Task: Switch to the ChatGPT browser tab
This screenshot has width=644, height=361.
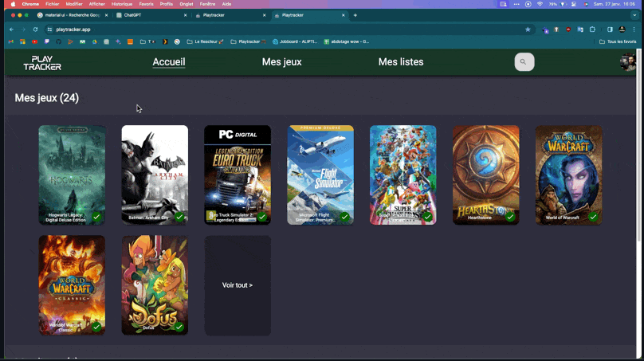Action: pos(150,15)
